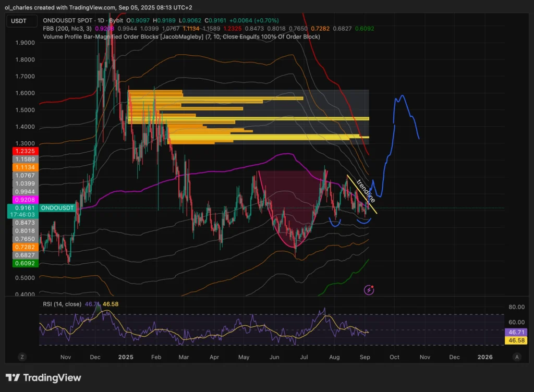Image resolution: width=534 pixels, height=392 pixels.
Task: Select the Volume Profile Order Blocks indicator legend
Action: coord(181,36)
